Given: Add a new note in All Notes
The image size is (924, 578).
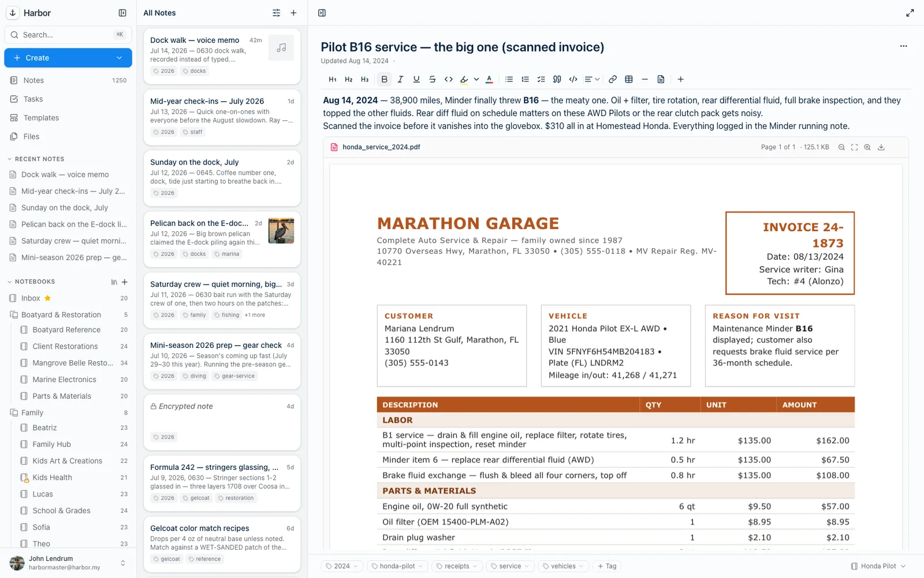Looking at the screenshot, I should (x=293, y=13).
